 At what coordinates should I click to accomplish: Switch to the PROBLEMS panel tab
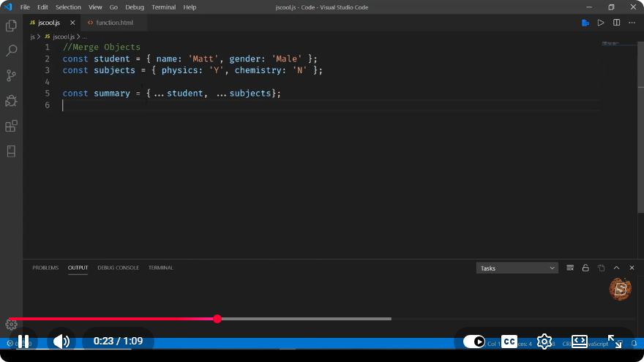(45, 268)
